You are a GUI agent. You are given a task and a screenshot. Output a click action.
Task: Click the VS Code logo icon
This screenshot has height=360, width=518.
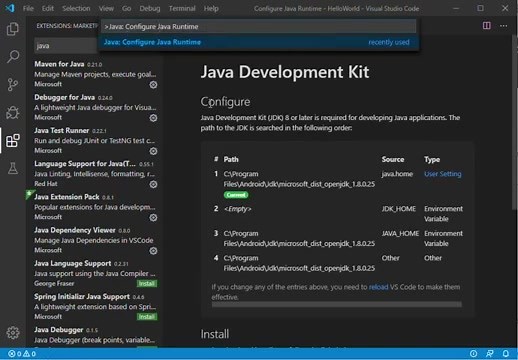click(10, 8)
